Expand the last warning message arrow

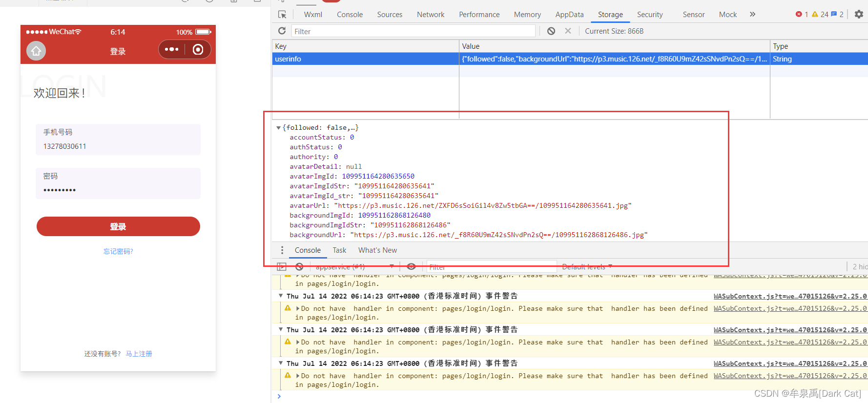(x=298, y=376)
